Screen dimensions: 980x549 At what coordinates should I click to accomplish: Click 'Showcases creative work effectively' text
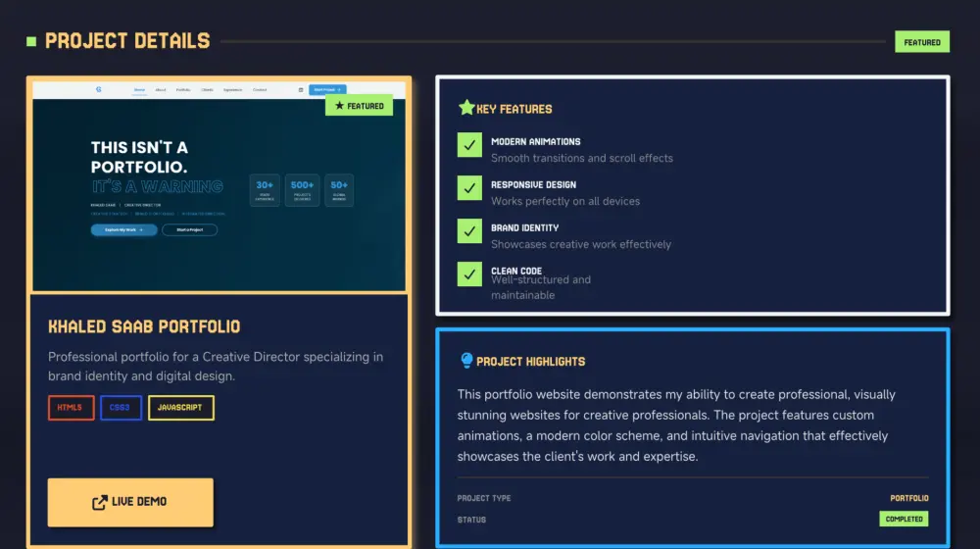581,244
